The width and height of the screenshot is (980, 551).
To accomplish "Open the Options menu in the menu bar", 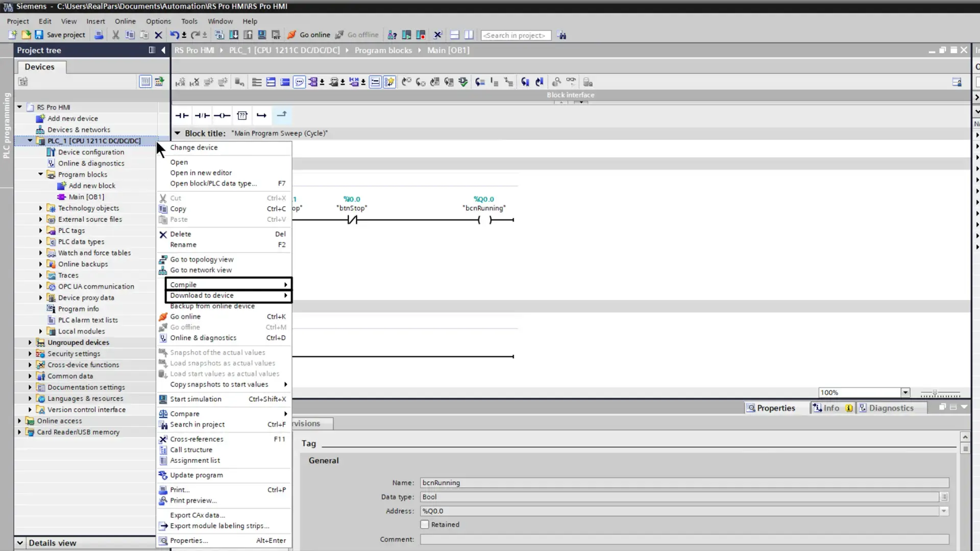I will pos(158,21).
